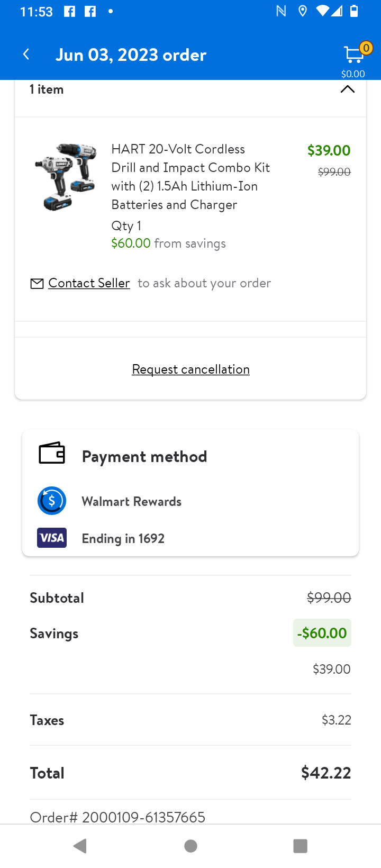Select the Ending in 1692 card row
Viewport: 381px width, 868px height.
coord(190,538)
